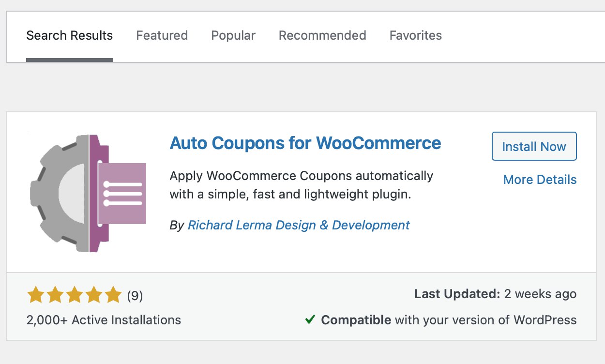Click the third rating star
Viewport: 605px width, 364px height.
[x=74, y=295]
